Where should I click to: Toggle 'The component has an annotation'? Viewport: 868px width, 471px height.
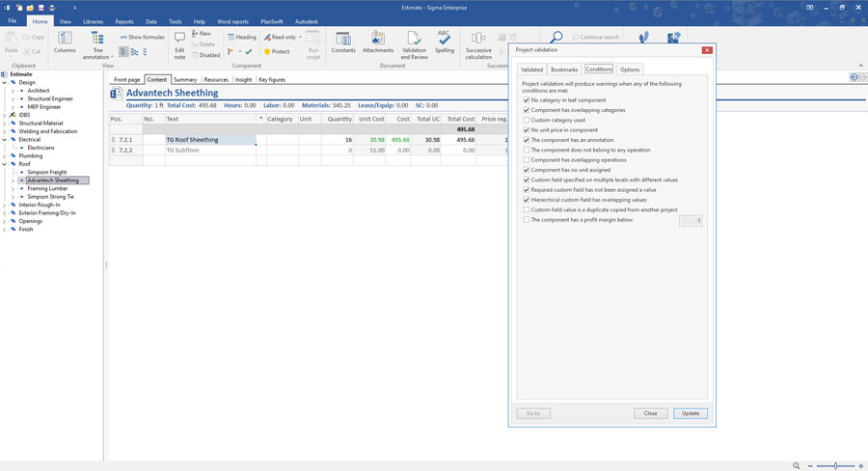click(527, 140)
